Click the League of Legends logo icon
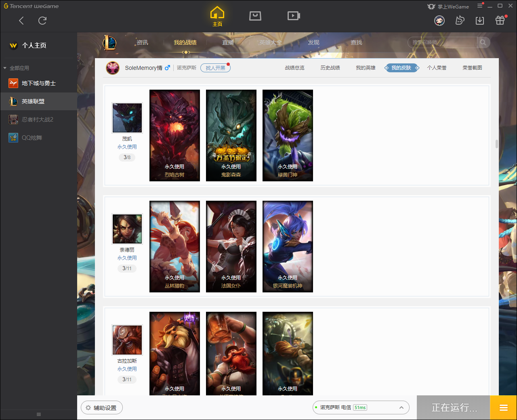This screenshot has height=420, width=517. [x=109, y=42]
